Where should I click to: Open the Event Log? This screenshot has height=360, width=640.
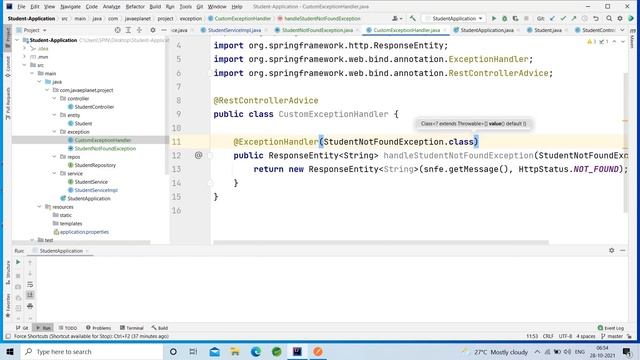click(x=611, y=328)
